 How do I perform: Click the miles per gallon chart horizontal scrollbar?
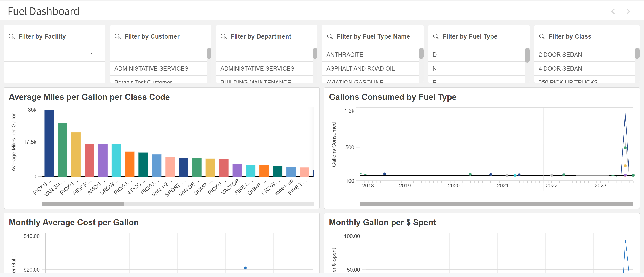pyautogui.click(x=83, y=204)
